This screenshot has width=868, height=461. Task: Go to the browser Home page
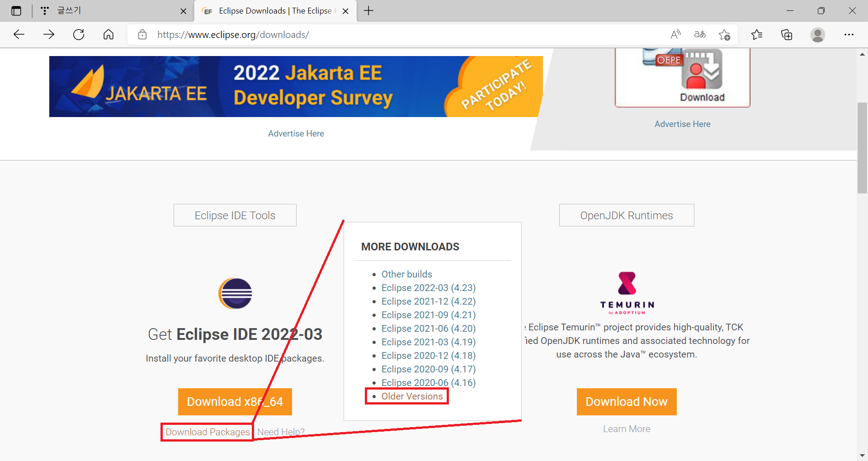(108, 35)
